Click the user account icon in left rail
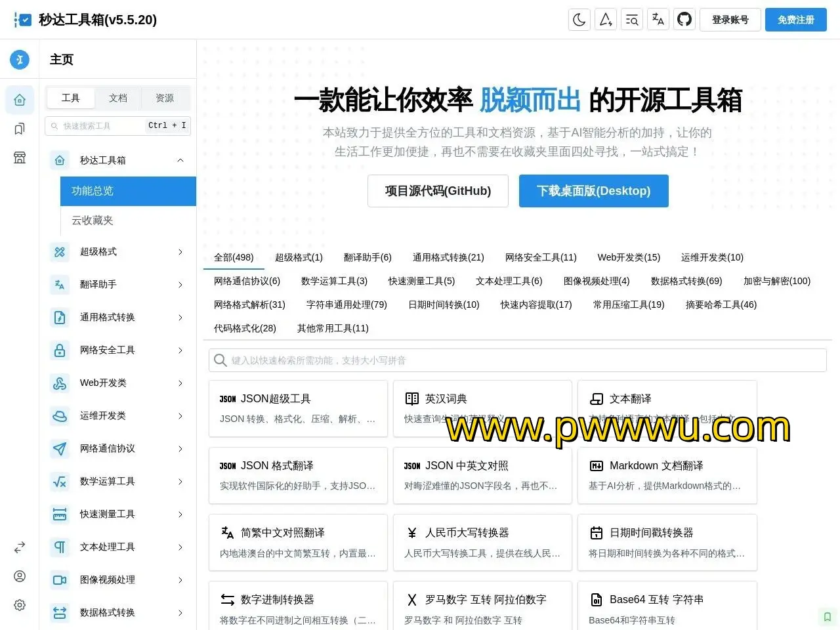This screenshot has width=840, height=630. 20,576
